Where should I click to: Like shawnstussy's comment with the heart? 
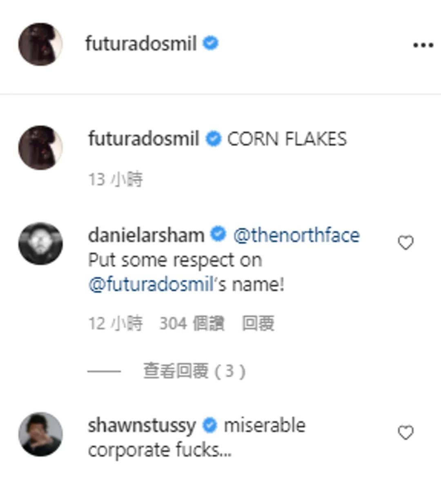point(405,433)
